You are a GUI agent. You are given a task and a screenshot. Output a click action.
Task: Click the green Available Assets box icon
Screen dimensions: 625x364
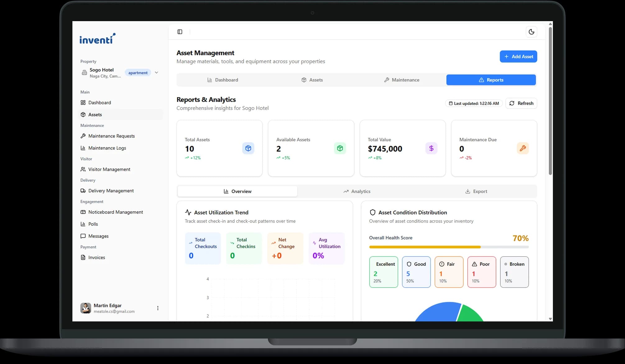340,148
